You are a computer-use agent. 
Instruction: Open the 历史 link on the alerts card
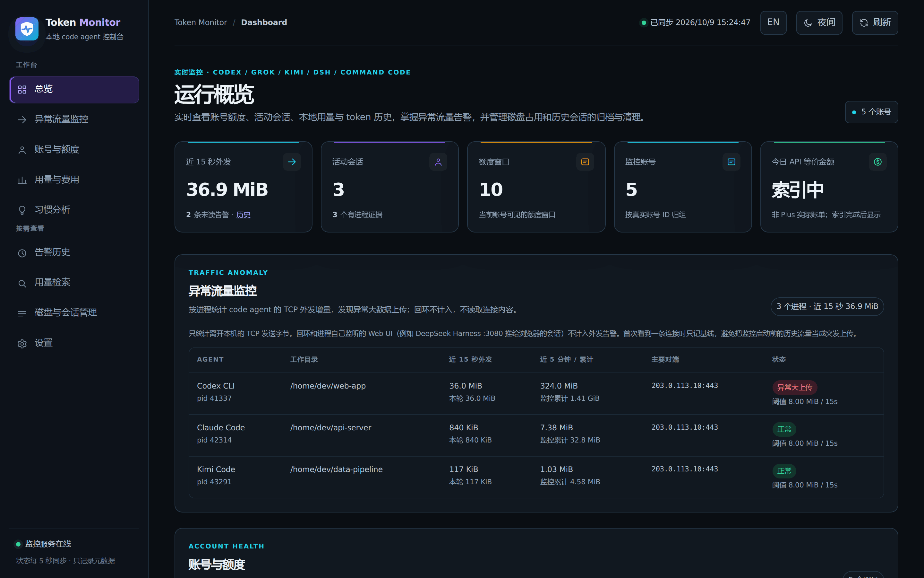pyautogui.click(x=243, y=215)
